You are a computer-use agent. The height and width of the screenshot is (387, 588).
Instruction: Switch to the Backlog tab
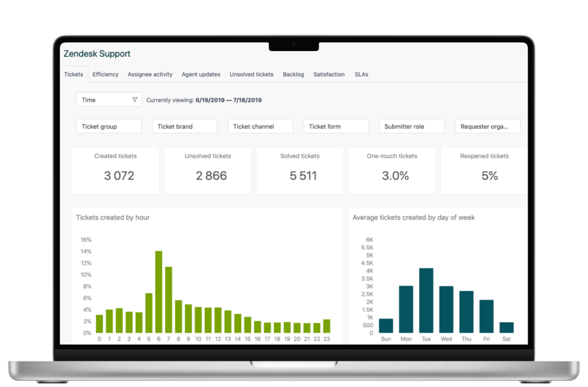(293, 74)
